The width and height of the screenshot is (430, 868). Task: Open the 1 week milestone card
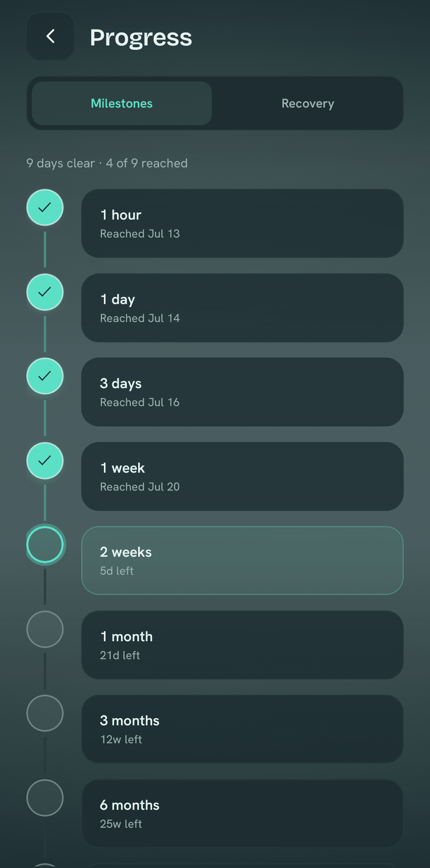242,476
